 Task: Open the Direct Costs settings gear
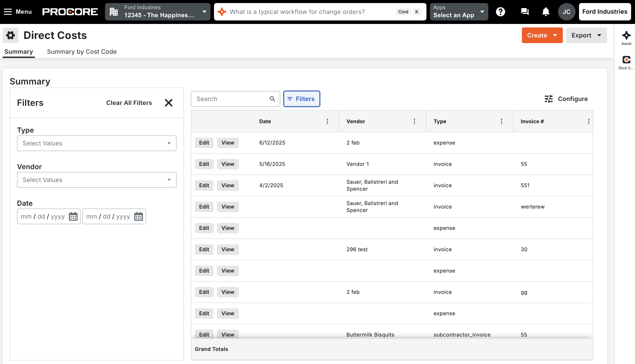pyautogui.click(x=10, y=35)
